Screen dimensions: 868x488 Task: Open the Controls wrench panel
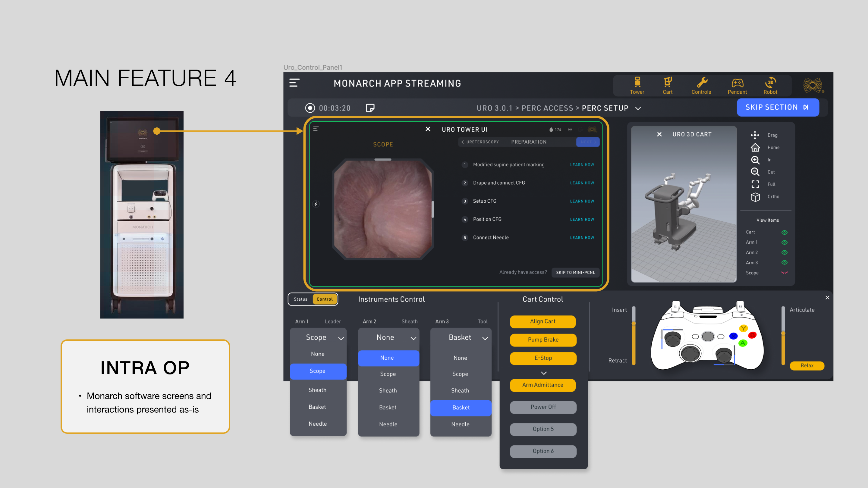tap(701, 86)
